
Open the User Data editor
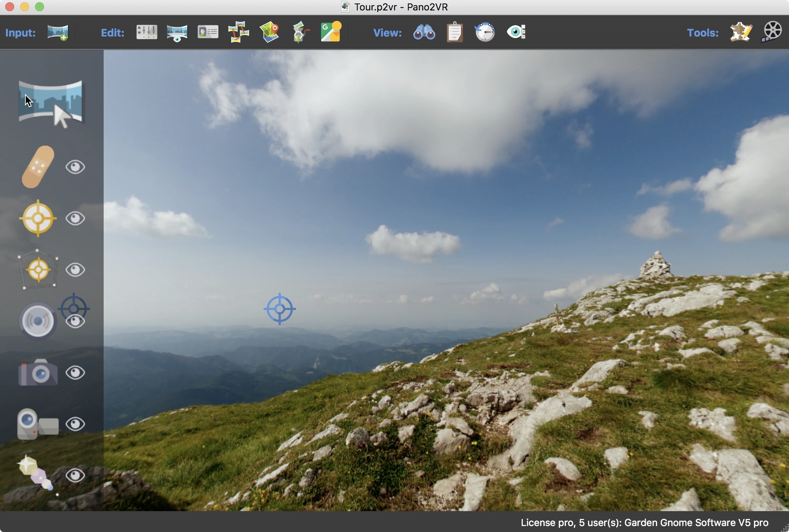pyautogui.click(x=208, y=32)
